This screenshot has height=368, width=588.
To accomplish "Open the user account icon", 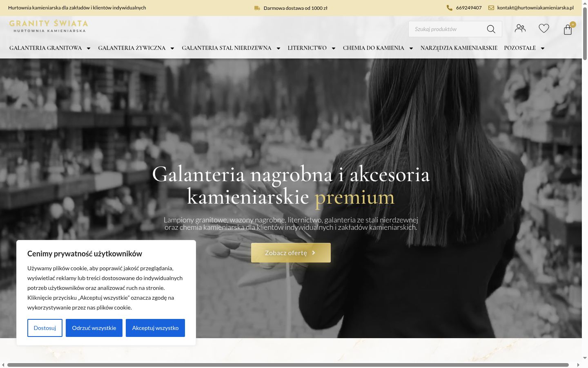I will tap(520, 28).
